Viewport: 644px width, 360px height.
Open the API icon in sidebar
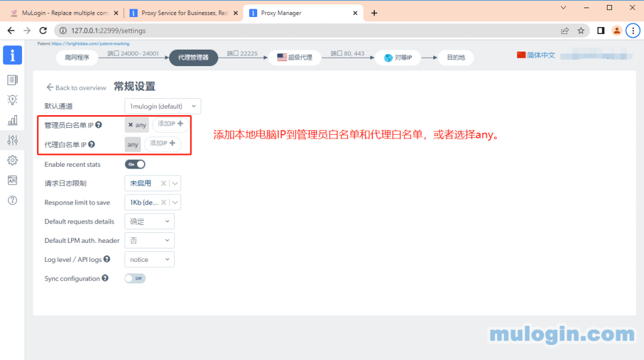12,181
